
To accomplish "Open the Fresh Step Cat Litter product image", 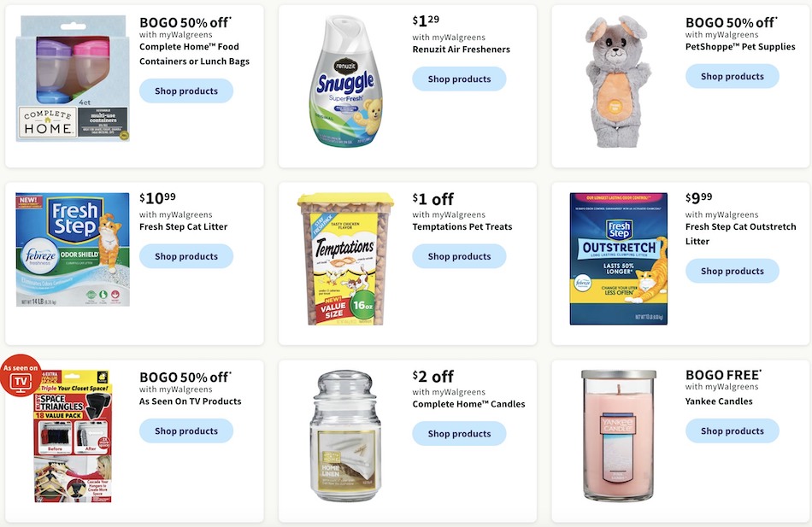I will [73, 249].
